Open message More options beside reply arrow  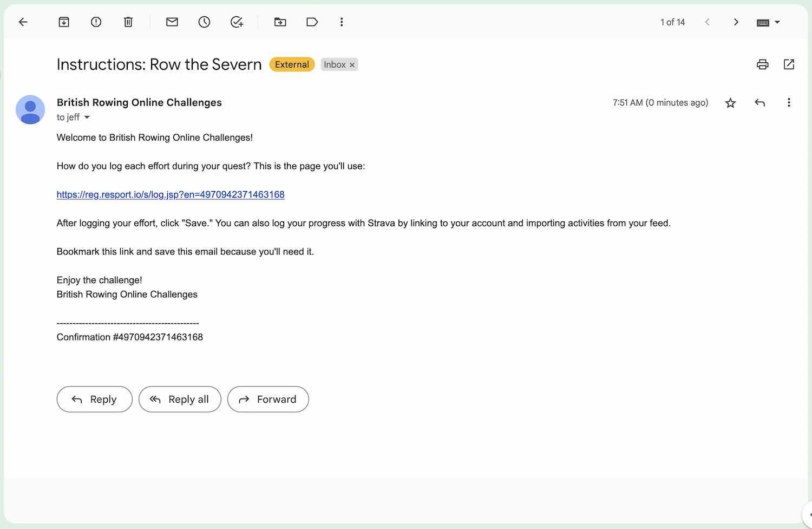click(x=789, y=102)
